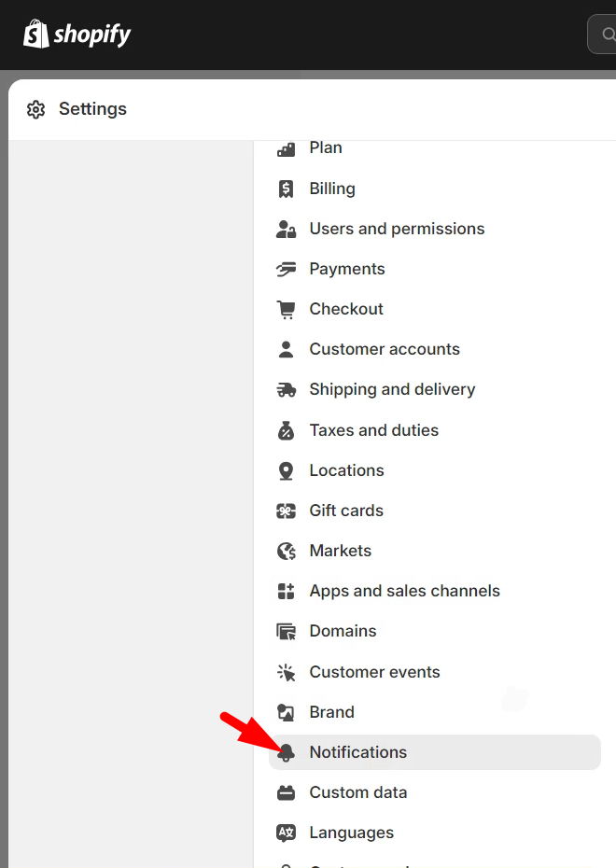Image resolution: width=616 pixels, height=868 pixels.
Task: Open Apps and sales channels
Action: pos(404,591)
